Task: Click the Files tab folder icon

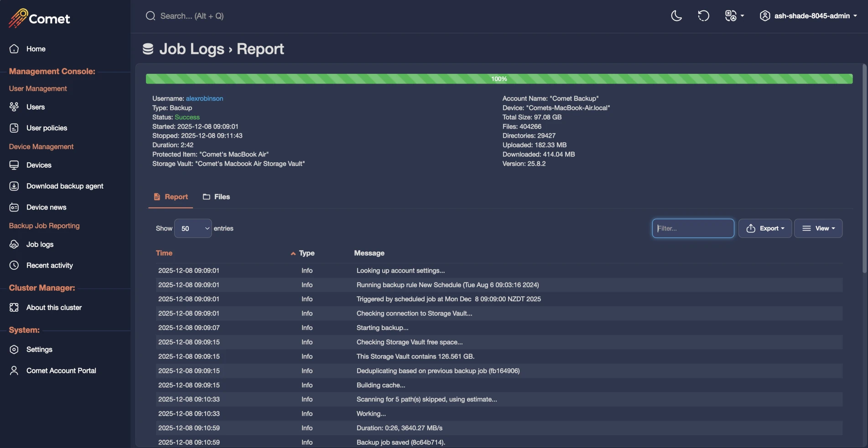Action: (x=207, y=197)
